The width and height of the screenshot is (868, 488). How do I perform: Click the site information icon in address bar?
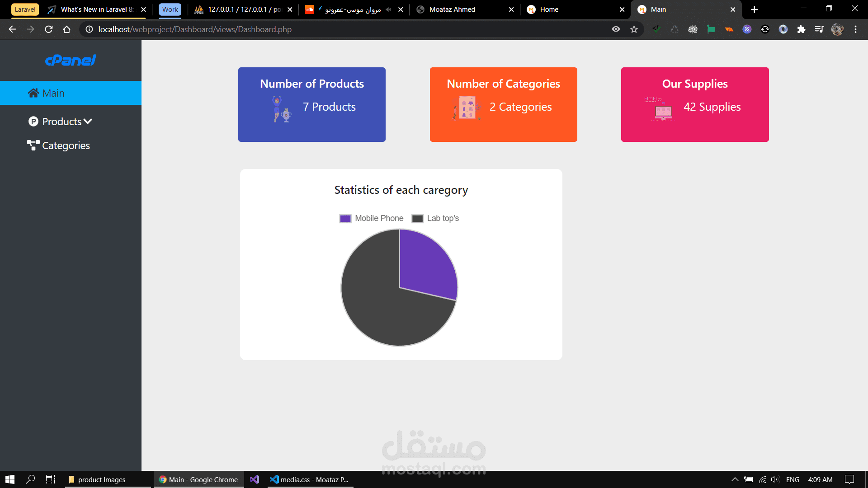click(89, 29)
